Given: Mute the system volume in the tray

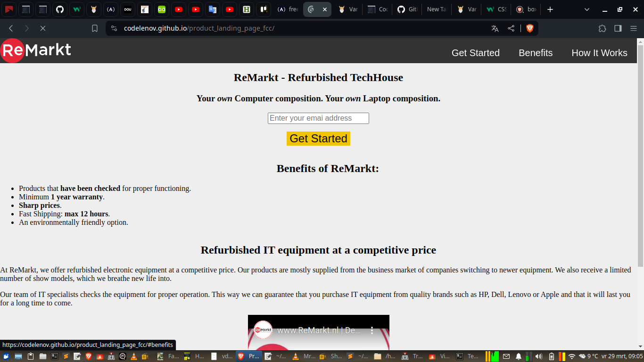Looking at the screenshot, I should pos(539,356).
